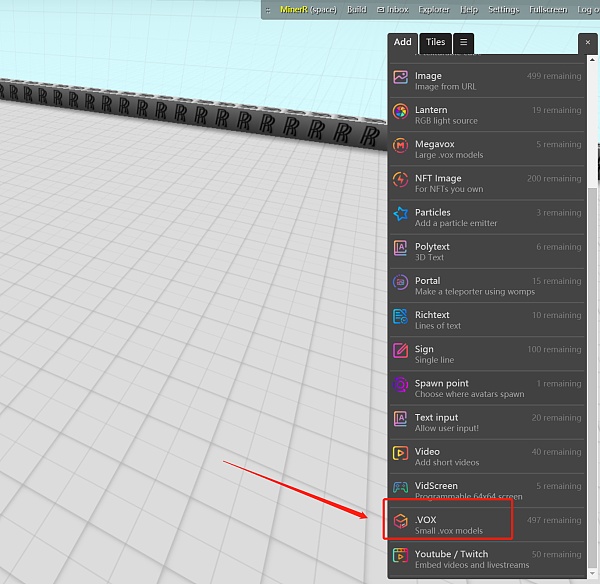The height and width of the screenshot is (584, 600).
Task: Add a Spawn point
Action: coord(487,388)
